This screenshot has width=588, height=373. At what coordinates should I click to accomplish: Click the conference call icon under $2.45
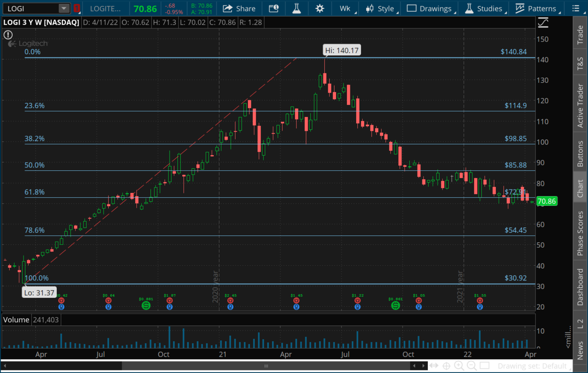click(230, 300)
